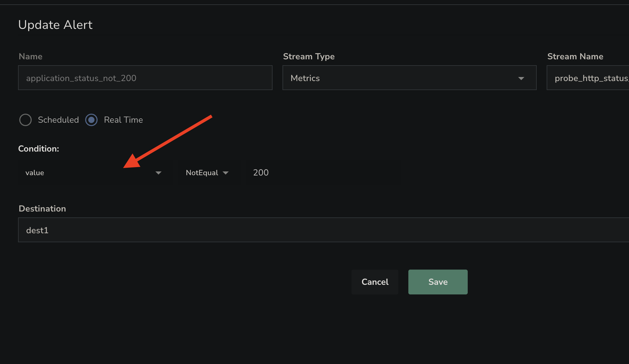Click the Stream Type dropdown arrow icon
Screen dimensions: 629x364
tap(521, 78)
